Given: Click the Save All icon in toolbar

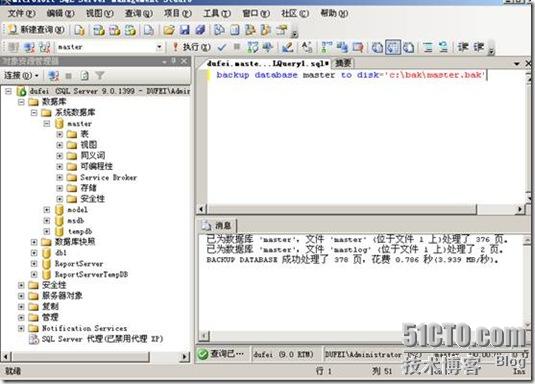Looking at the screenshot, I should point(201,30).
